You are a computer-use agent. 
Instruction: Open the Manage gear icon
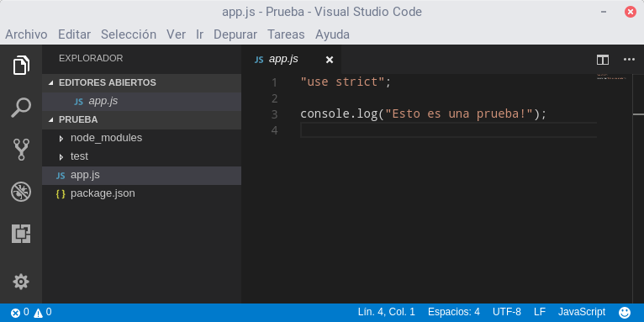pos(21,282)
